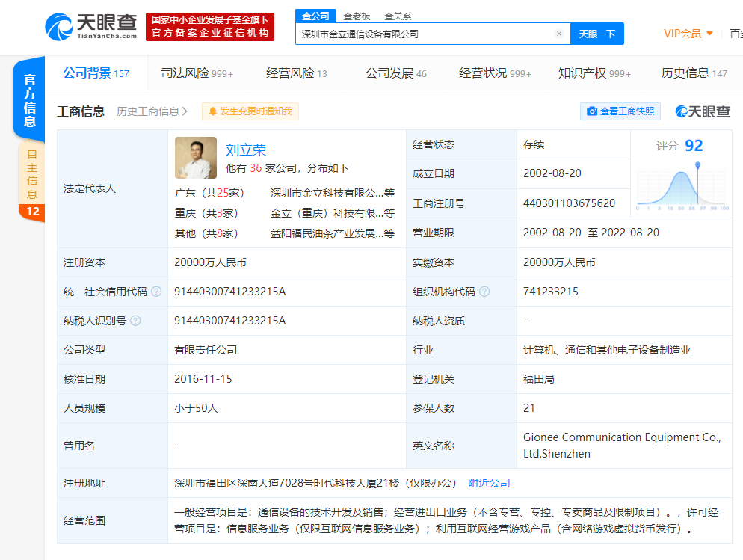The image size is (743, 560).
Task: Expand 历史工商信息 chevron
Action: (x=185, y=111)
